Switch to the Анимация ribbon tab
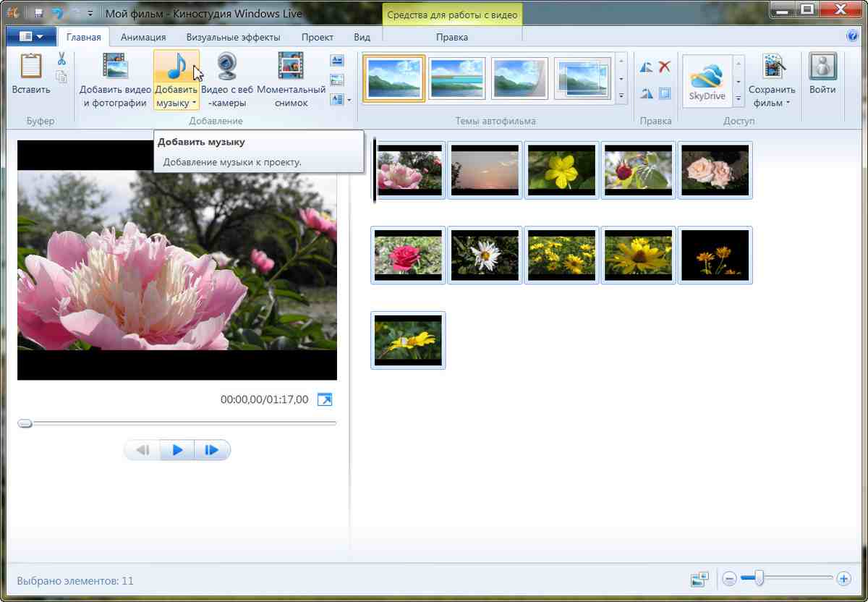The image size is (868, 602). 142,36
